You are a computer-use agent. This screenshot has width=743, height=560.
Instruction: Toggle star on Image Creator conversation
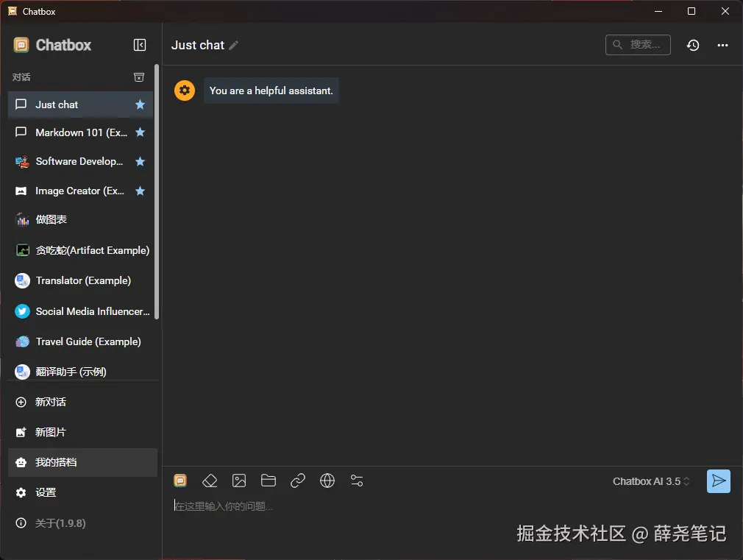tap(140, 191)
